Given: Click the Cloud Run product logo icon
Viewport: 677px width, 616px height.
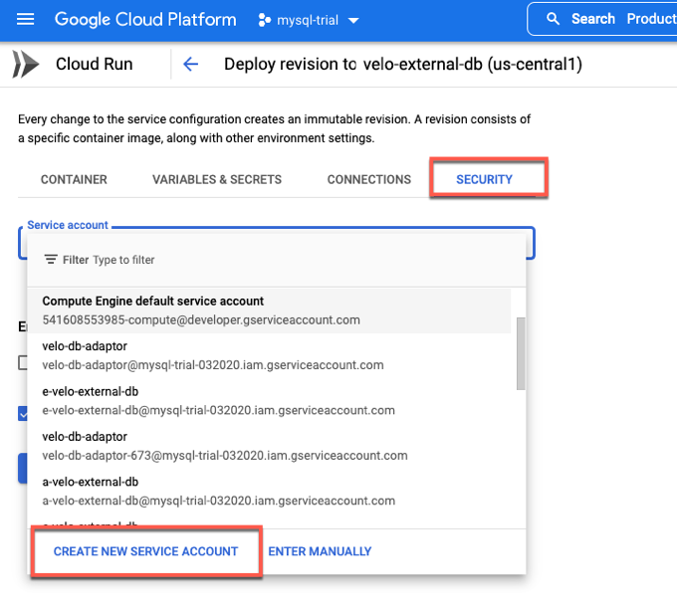Looking at the screenshot, I should pyautogui.click(x=25, y=65).
